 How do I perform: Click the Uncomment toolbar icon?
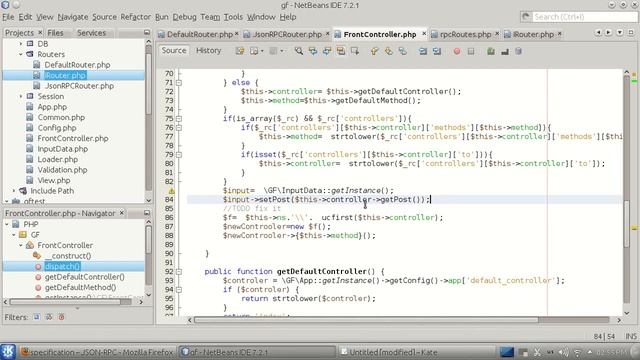coord(505,51)
